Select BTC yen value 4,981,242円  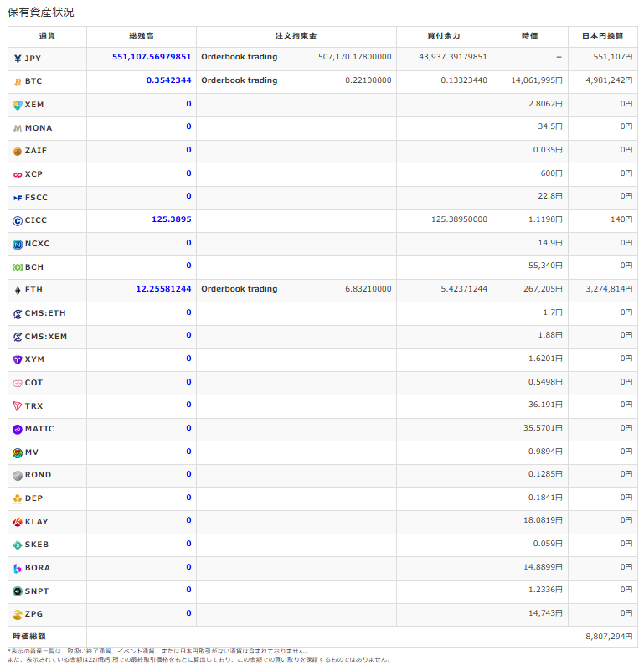(x=609, y=80)
